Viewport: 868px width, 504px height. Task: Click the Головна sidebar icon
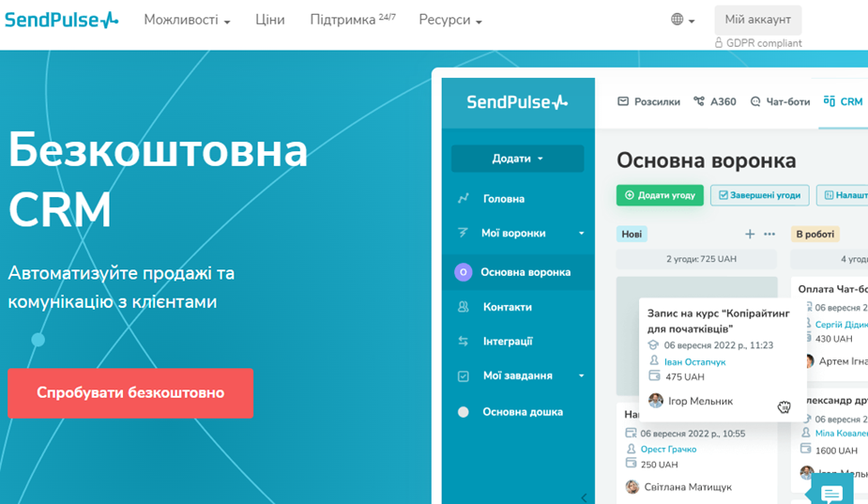click(464, 199)
